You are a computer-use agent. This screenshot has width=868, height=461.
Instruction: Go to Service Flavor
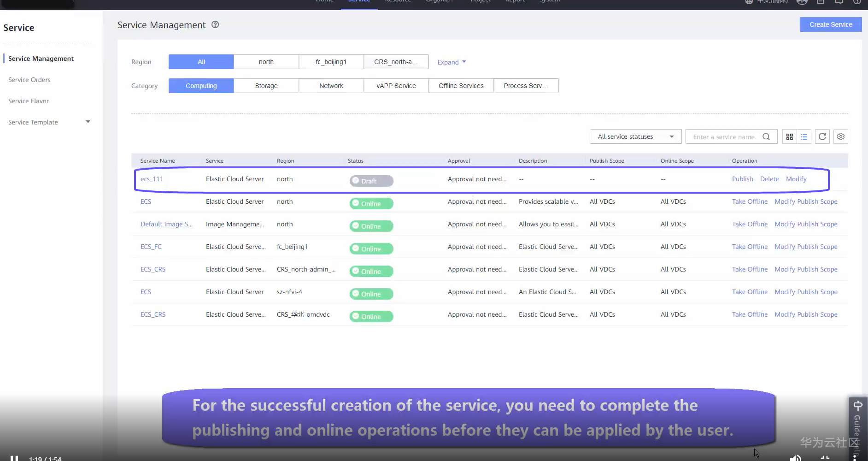pyautogui.click(x=29, y=101)
